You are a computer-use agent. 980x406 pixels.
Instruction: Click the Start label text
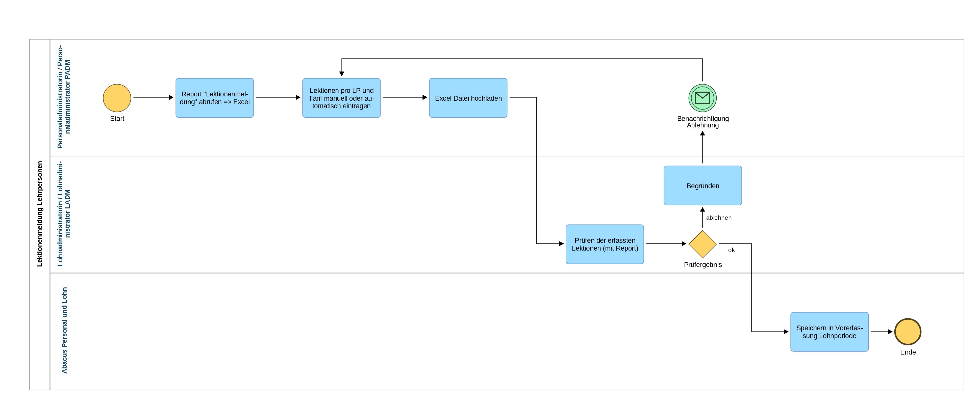click(x=117, y=118)
